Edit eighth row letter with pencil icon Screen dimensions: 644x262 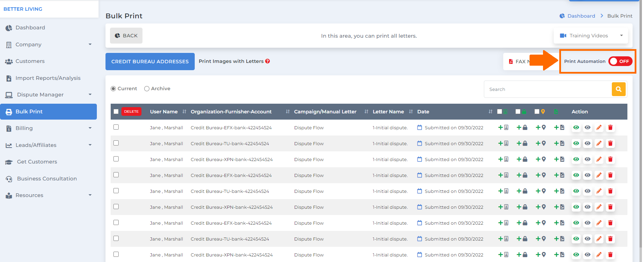tap(599, 239)
